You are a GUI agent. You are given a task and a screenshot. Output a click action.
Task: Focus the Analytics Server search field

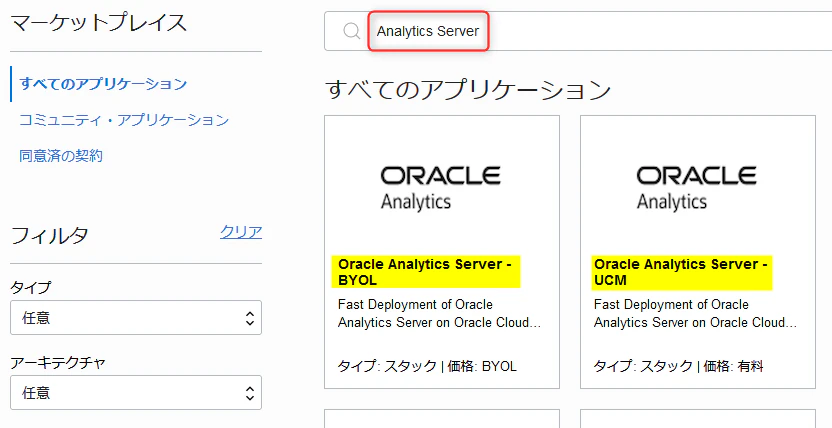point(578,31)
